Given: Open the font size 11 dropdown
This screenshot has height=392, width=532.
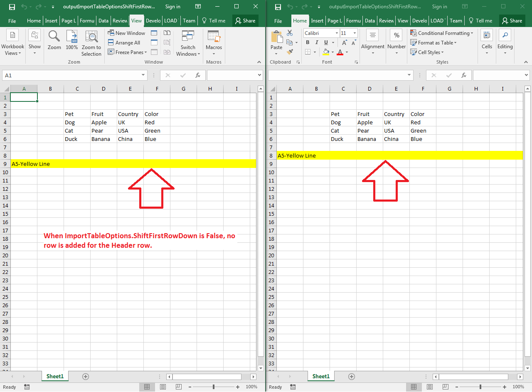Looking at the screenshot, I should [354, 33].
